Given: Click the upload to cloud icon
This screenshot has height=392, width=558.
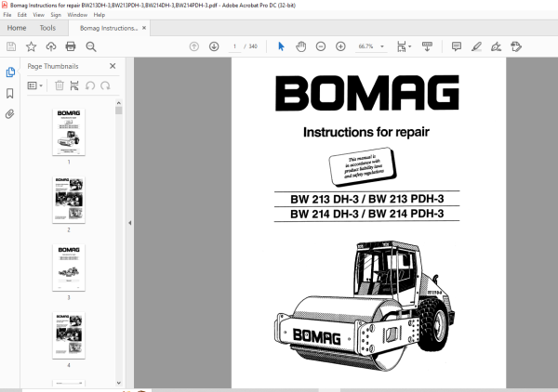Looking at the screenshot, I should pos(51,46).
